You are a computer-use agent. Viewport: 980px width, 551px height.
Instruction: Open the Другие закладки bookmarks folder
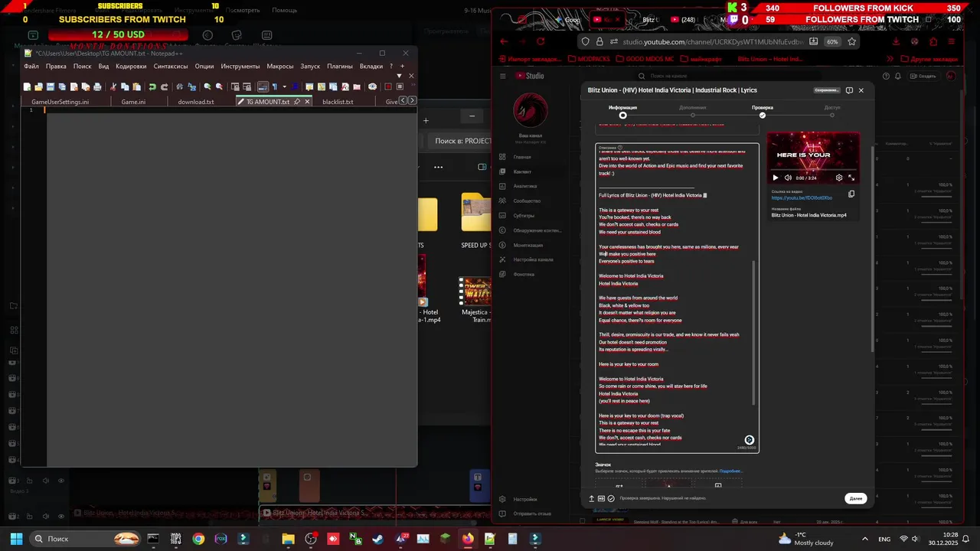929,59
